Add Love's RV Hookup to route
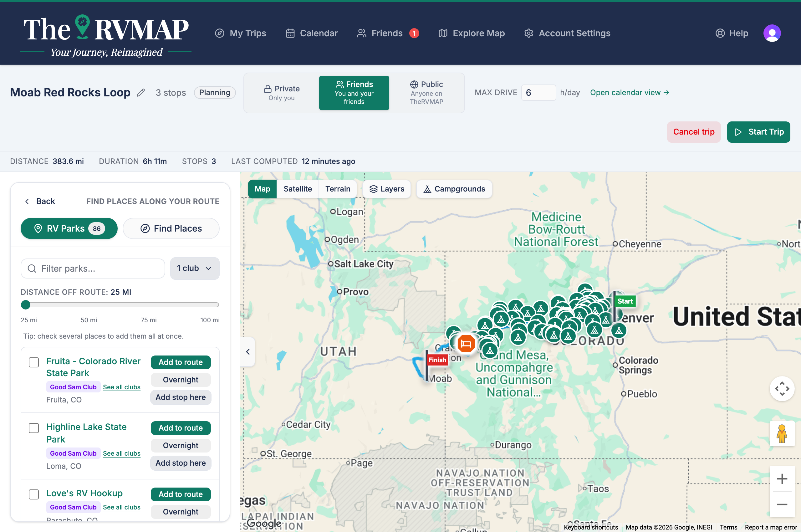This screenshot has width=801, height=532. click(181, 494)
